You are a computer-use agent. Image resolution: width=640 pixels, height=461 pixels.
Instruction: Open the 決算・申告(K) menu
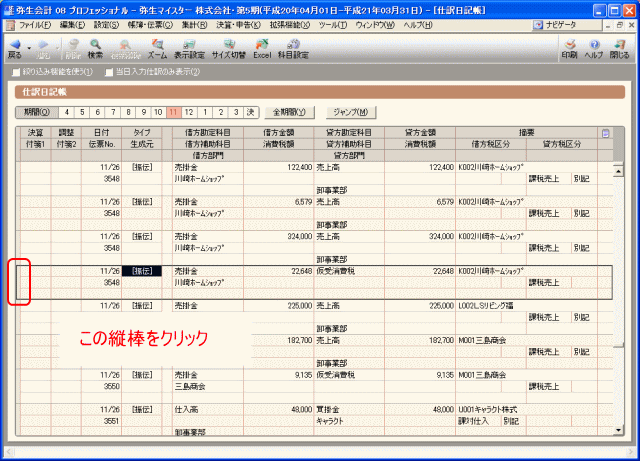(238, 25)
